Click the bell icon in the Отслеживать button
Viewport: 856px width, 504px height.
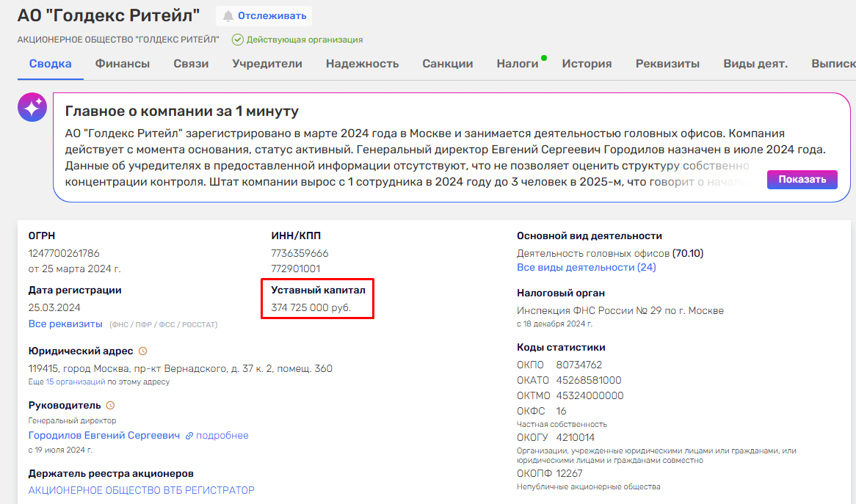(x=228, y=16)
